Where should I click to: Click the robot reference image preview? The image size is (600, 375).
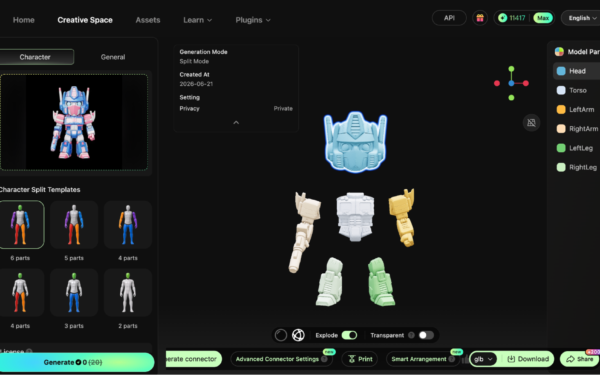coord(74,122)
